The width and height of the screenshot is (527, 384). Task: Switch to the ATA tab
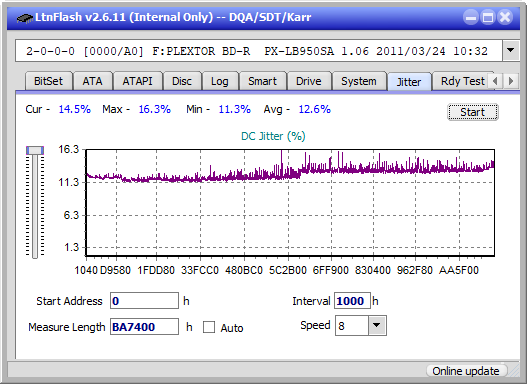tap(92, 81)
